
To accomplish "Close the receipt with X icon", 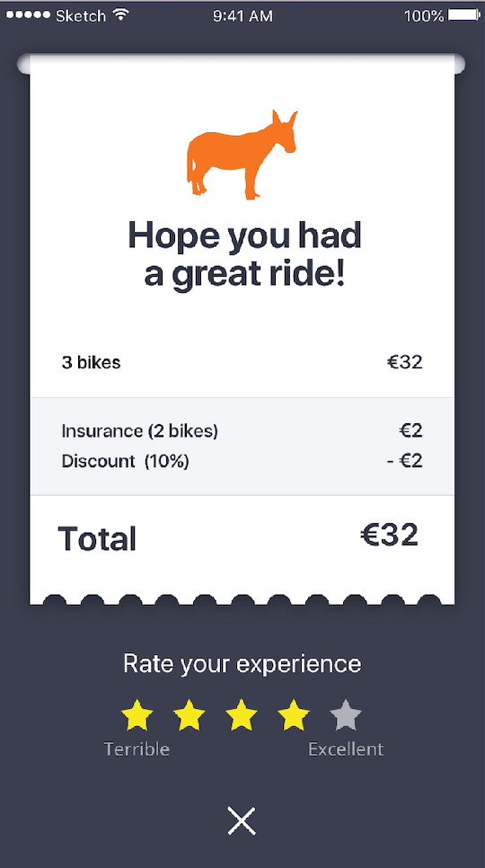I will click(242, 820).
